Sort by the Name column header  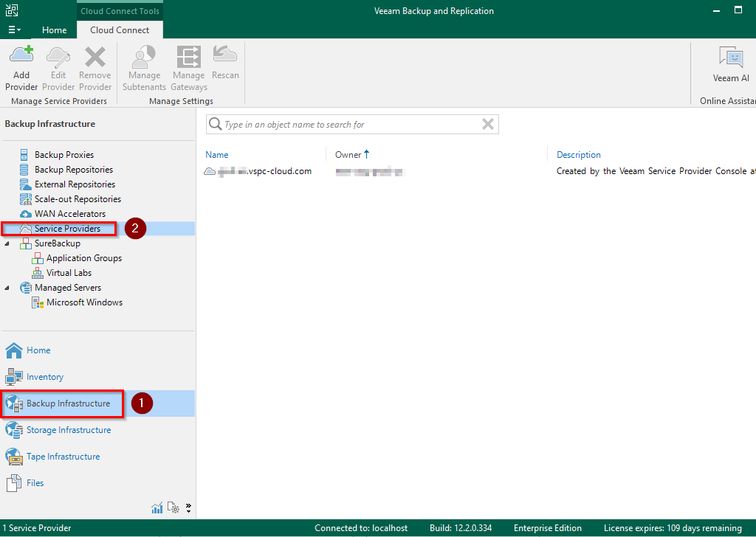tap(217, 155)
